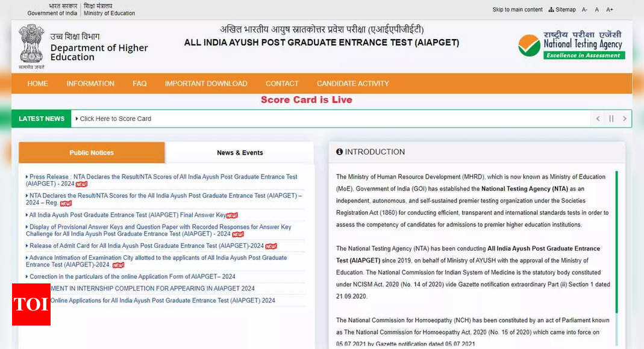Click Department of Higher Education title
This screenshot has width=644, height=349.
coord(99,52)
